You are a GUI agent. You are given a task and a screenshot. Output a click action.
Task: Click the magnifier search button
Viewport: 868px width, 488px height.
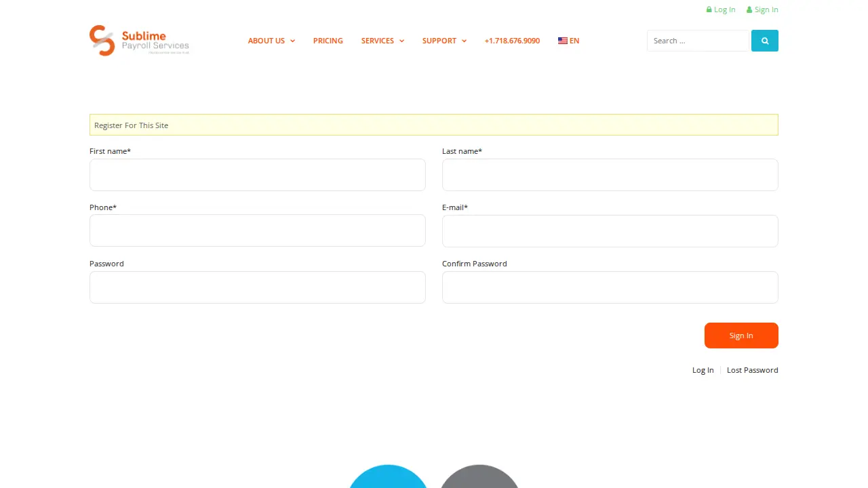(764, 41)
